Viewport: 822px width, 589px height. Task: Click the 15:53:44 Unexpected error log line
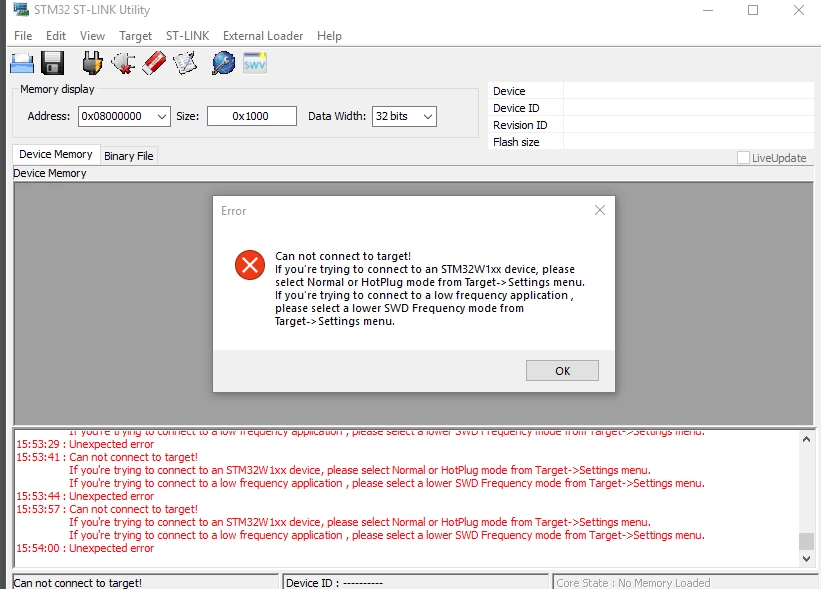coord(85,496)
